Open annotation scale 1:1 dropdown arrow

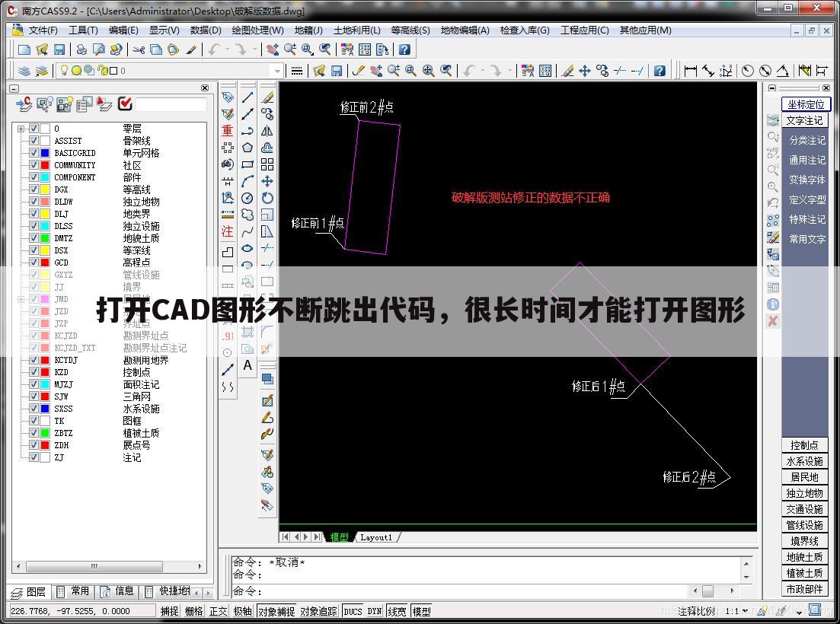(x=745, y=610)
